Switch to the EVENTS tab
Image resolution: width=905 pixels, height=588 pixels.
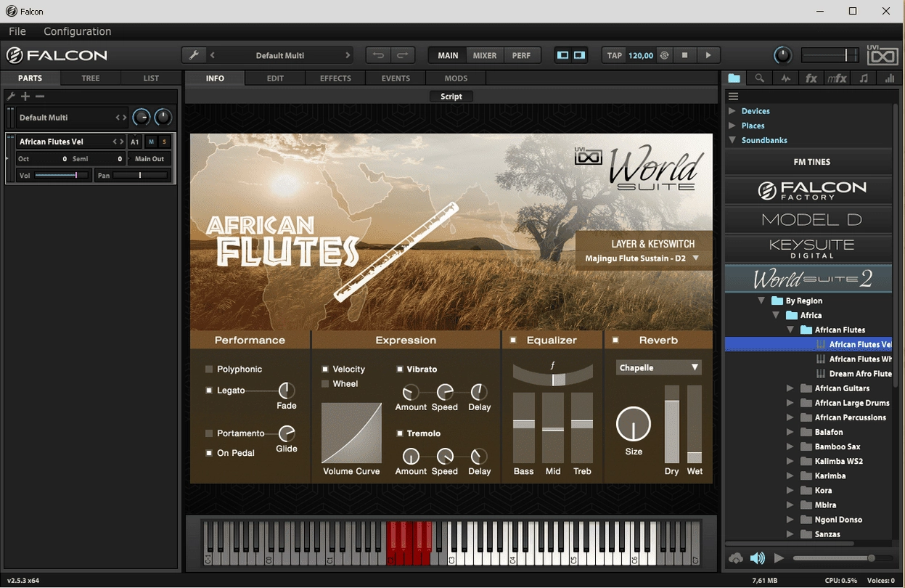tap(396, 78)
